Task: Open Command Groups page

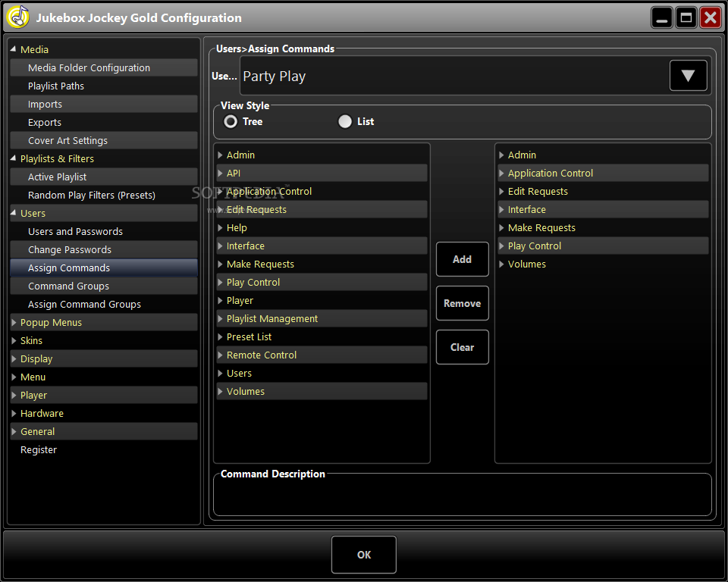Action: click(x=104, y=286)
